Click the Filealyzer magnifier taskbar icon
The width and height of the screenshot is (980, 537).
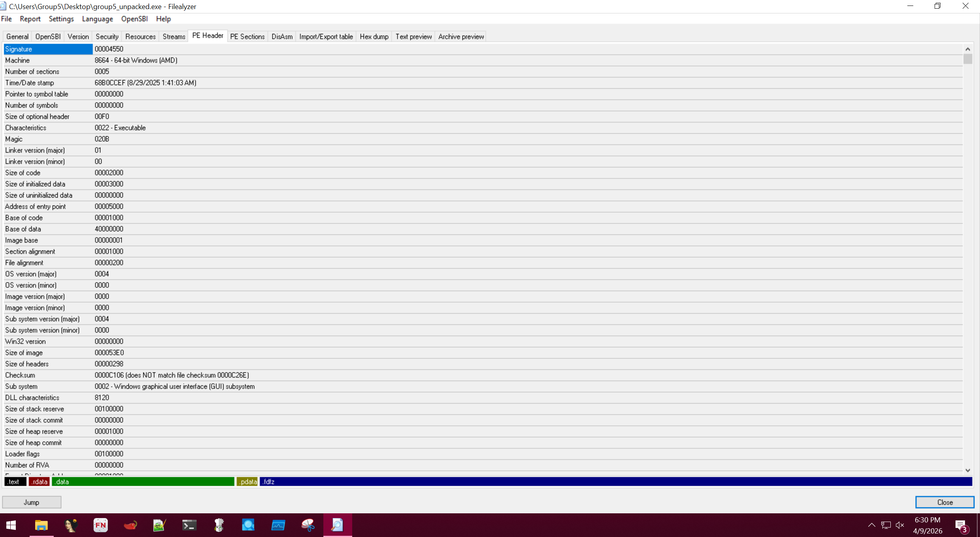click(338, 525)
